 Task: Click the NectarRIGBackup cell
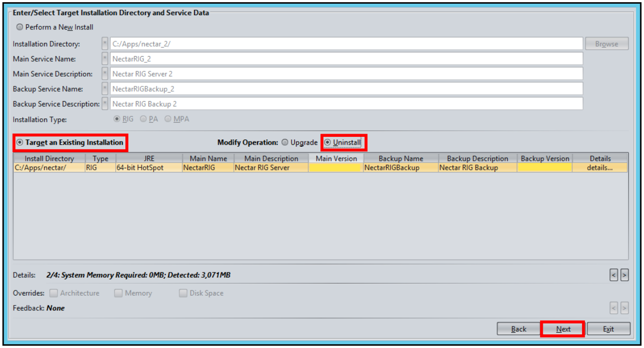point(401,168)
